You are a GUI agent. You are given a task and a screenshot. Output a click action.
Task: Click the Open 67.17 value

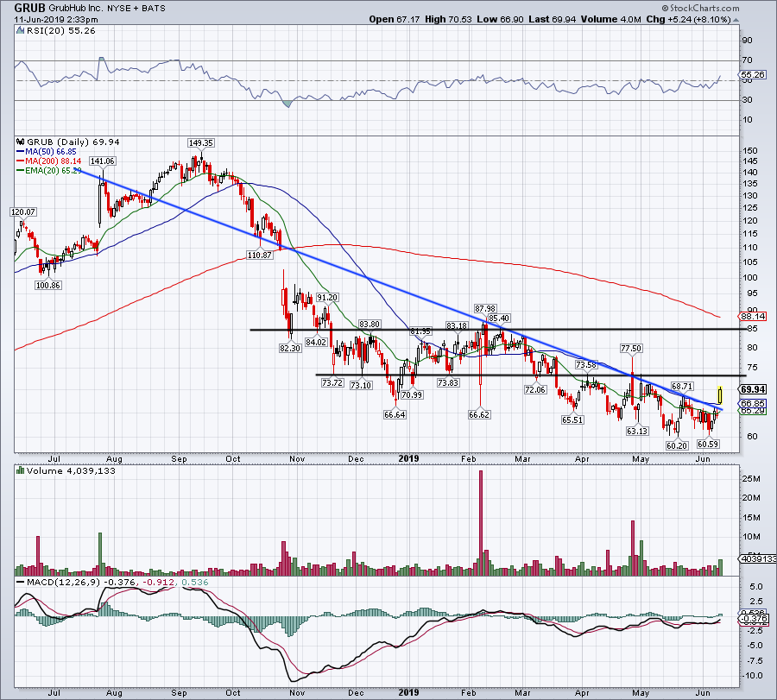(395, 19)
